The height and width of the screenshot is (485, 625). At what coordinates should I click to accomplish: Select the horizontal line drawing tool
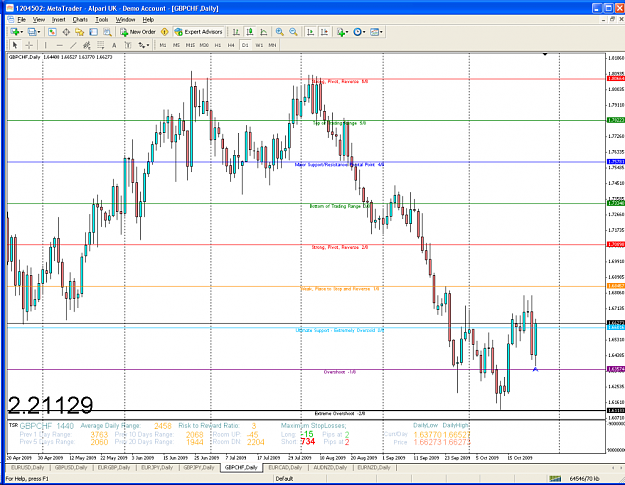point(59,45)
